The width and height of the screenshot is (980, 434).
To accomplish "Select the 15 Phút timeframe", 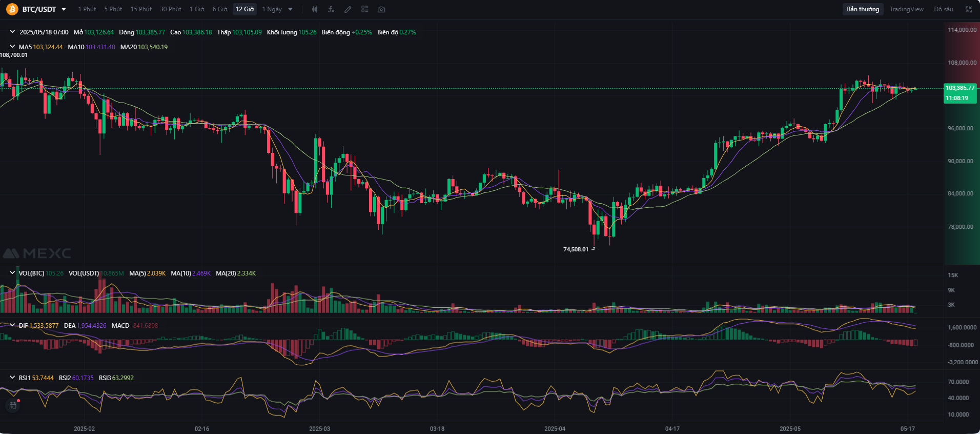I will pyautogui.click(x=141, y=9).
